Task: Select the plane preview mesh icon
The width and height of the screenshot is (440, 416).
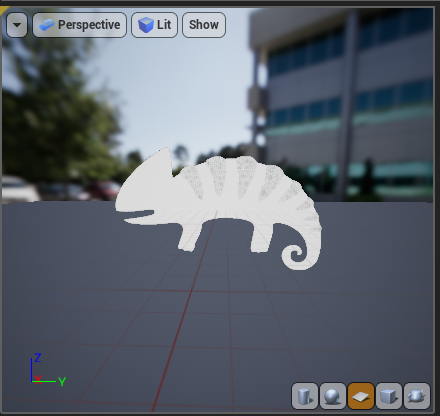Action: (361, 396)
